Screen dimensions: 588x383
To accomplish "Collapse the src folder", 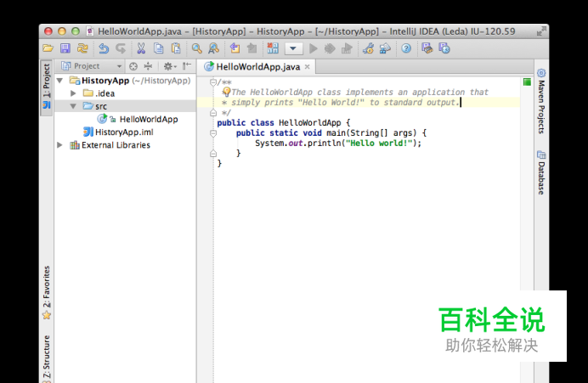I will tap(73, 106).
